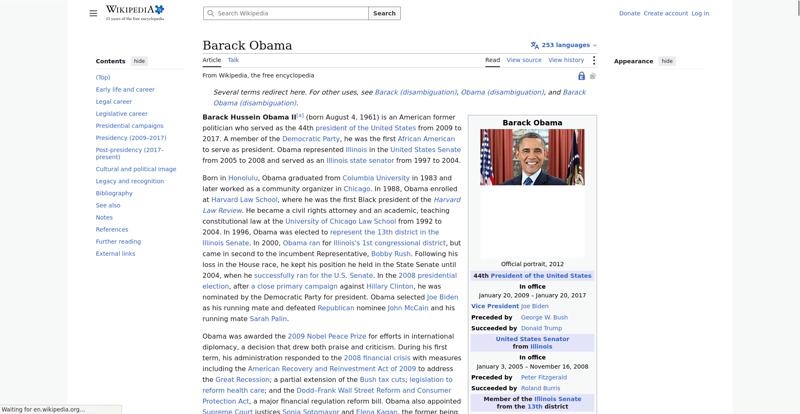Open the View source tab
The image size is (800, 414).
click(x=524, y=60)
